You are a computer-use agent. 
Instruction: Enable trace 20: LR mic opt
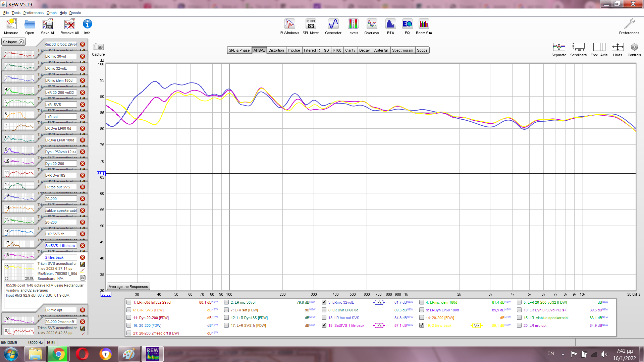pyautogui.click(x=519, y=325)
